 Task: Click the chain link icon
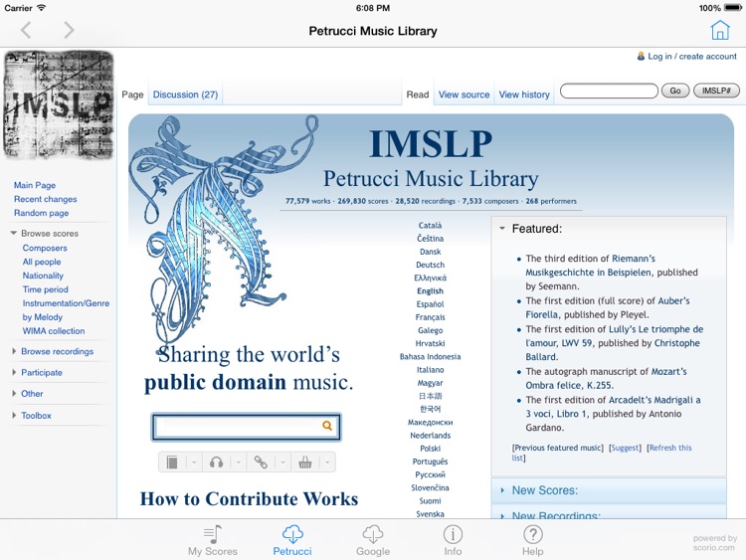coord(261,462)
